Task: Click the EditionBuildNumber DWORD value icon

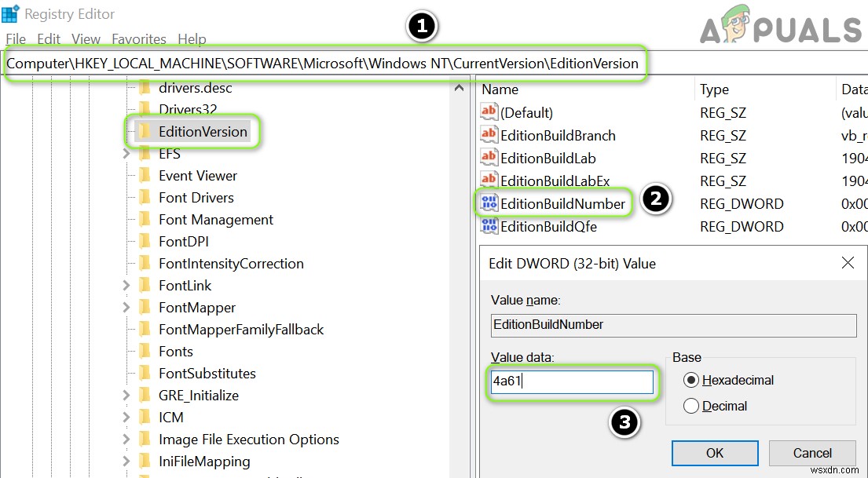Action: 489,204
